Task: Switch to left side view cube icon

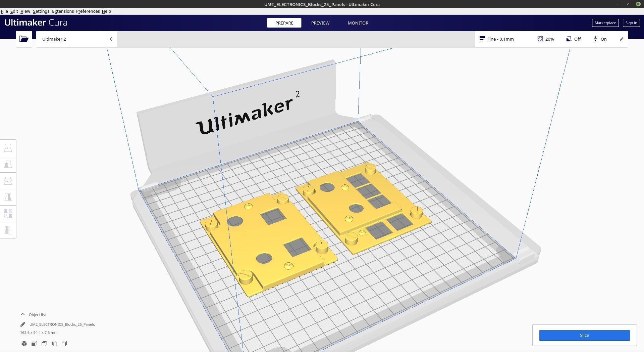Action: (54, 344)
